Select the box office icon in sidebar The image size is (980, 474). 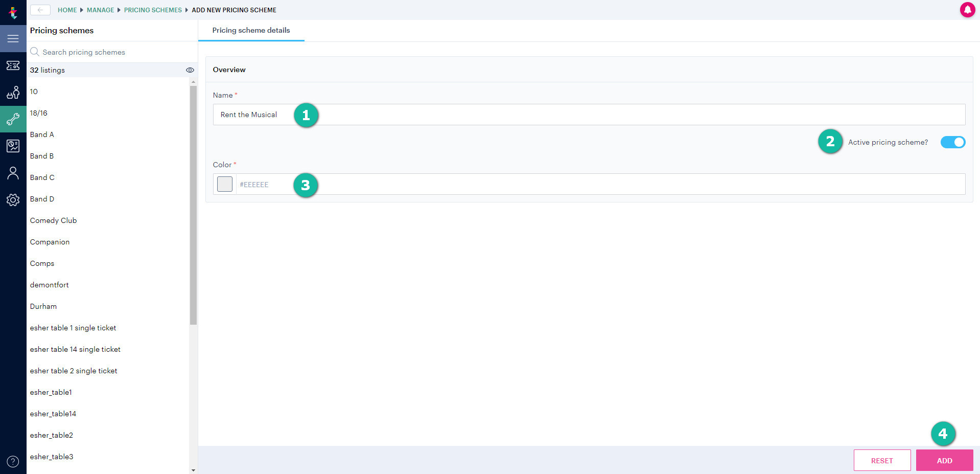click(x=13, y=93)
